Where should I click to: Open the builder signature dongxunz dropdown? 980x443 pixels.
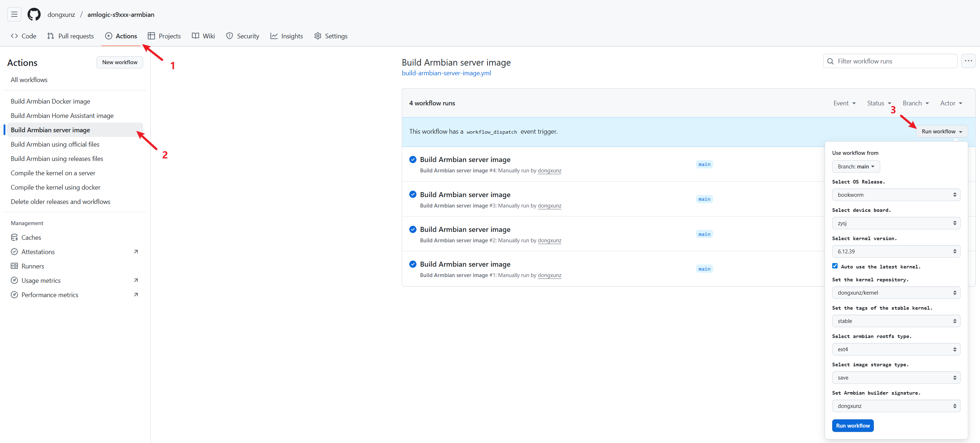click(x=896, y=406)
